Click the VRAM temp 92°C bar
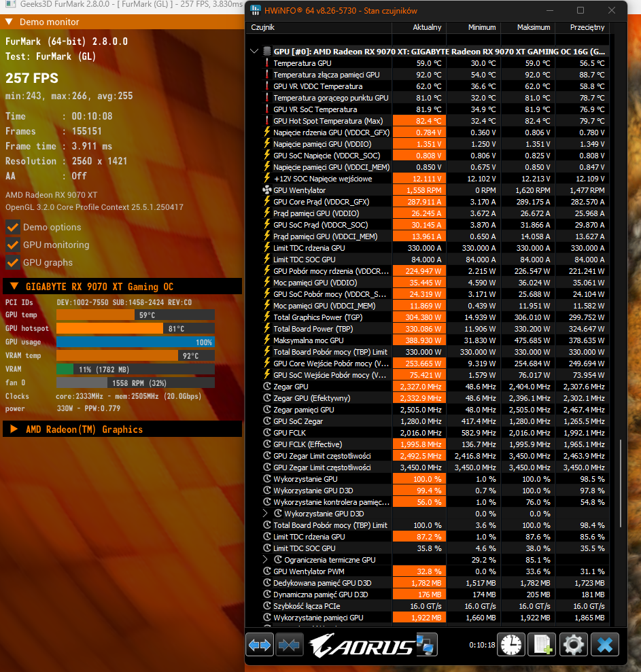The height and width of the screenshot is (672, 641). pos(135,356)
